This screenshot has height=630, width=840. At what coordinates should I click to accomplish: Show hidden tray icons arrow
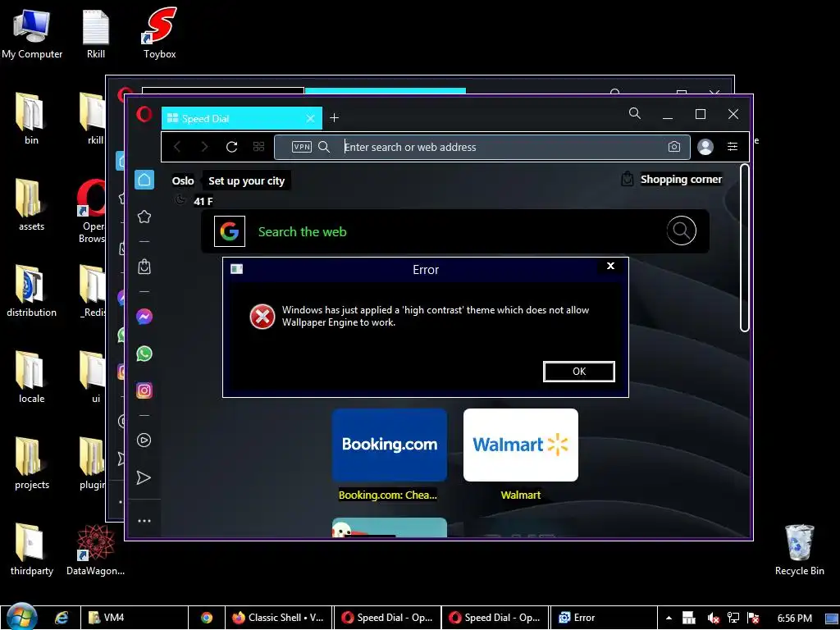(x=669, y=618)
